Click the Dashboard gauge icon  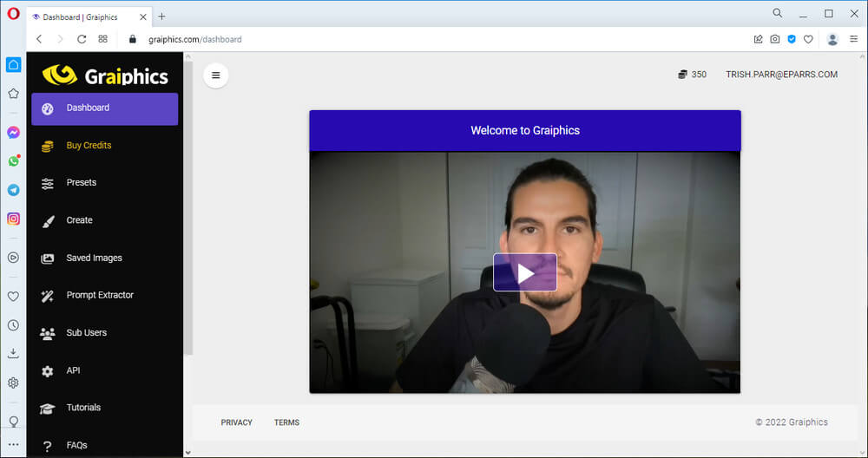(x=48, y=109)
